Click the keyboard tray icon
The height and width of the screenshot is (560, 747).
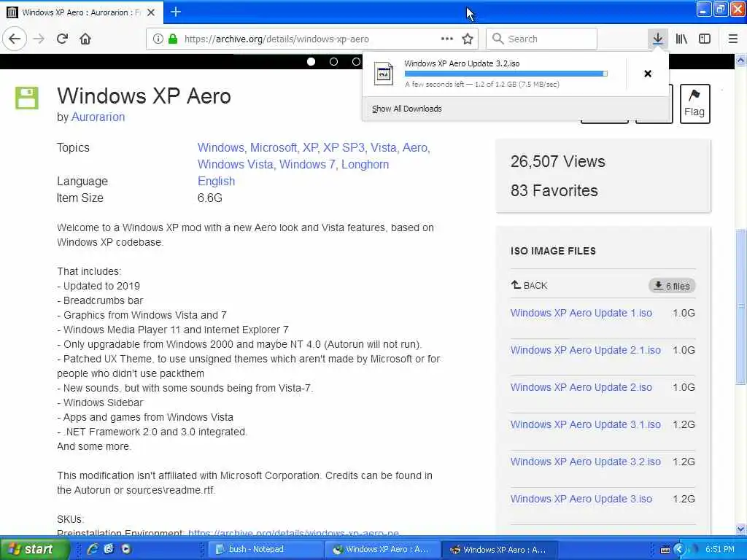[x=665, y=550]
